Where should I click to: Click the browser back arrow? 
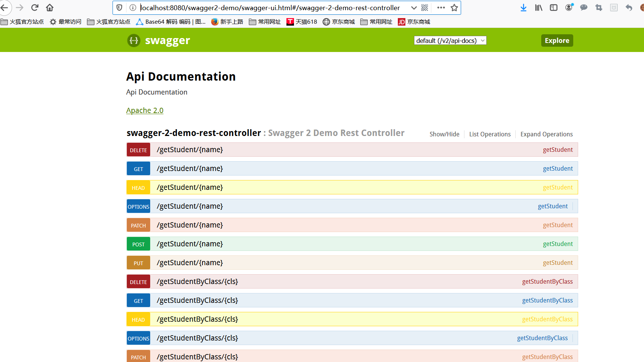[x=5, y=8]
